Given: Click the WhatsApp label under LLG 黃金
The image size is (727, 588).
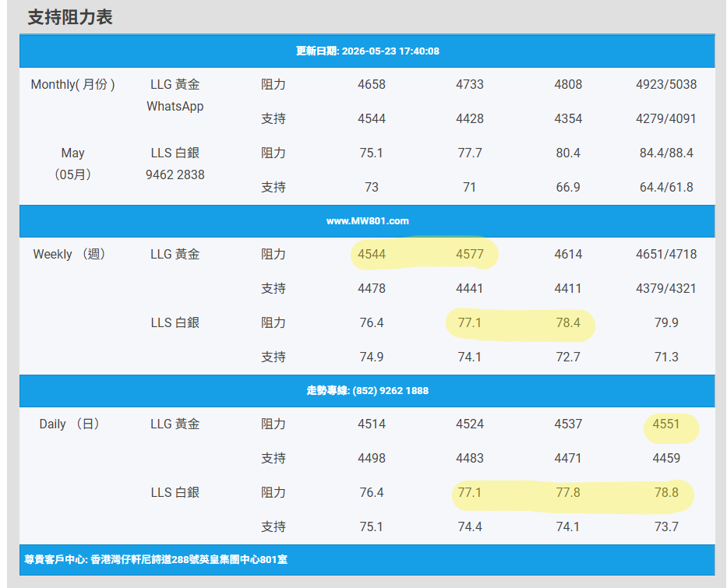Looking at the screenshot, I should coord(175,106).
